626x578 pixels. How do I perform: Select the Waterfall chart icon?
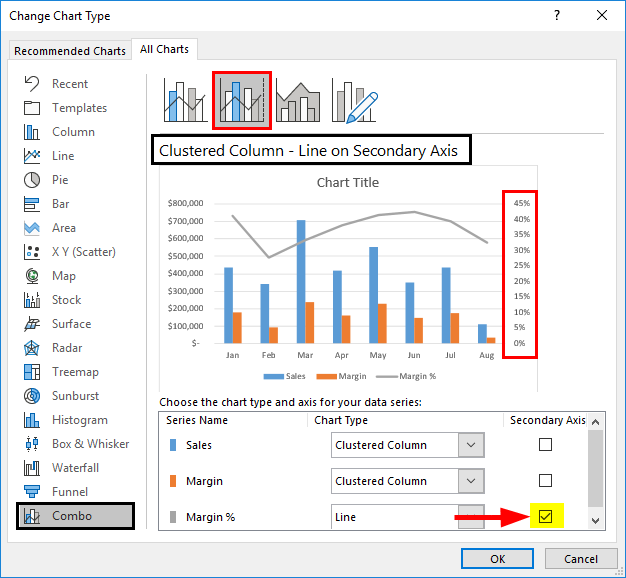[32, 468]
